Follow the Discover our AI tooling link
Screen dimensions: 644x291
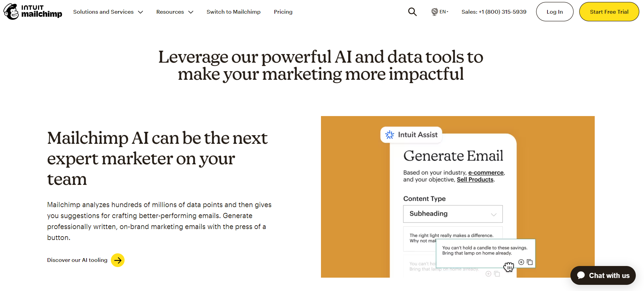(77, 260)
